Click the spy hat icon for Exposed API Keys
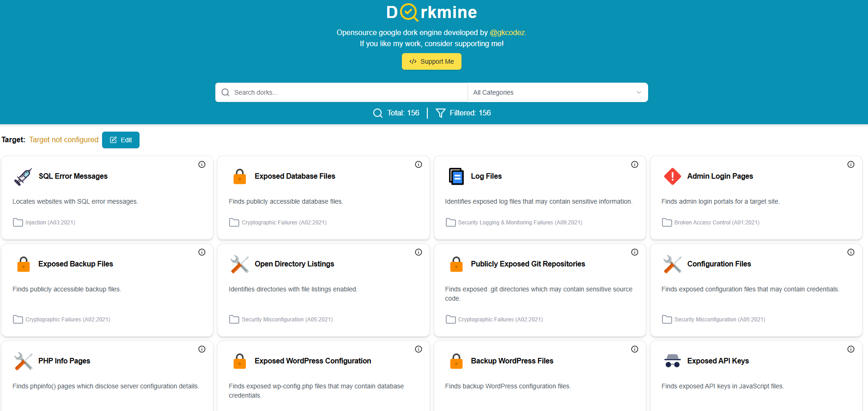 (x=672, y=361)
